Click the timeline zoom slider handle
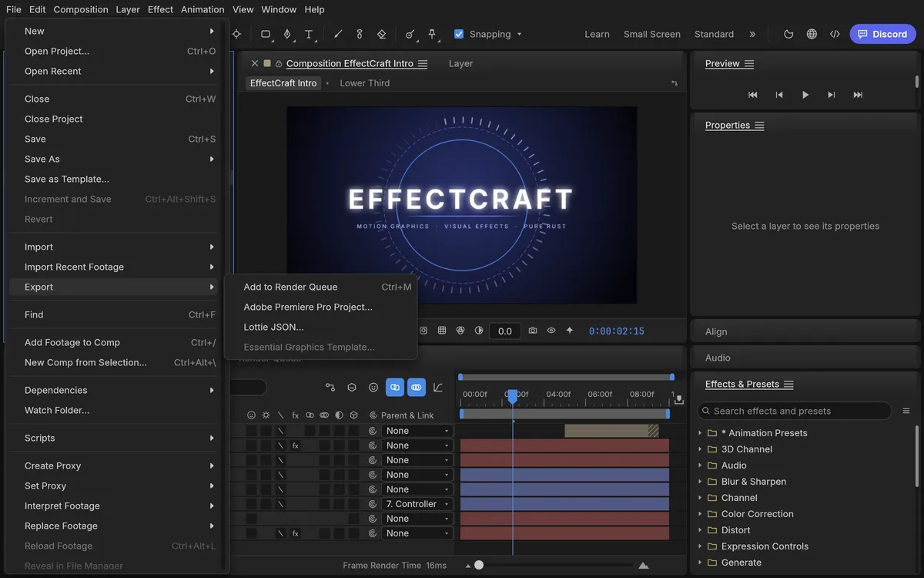The width and height of the screenshot is (924, 578). click(479, 565)
